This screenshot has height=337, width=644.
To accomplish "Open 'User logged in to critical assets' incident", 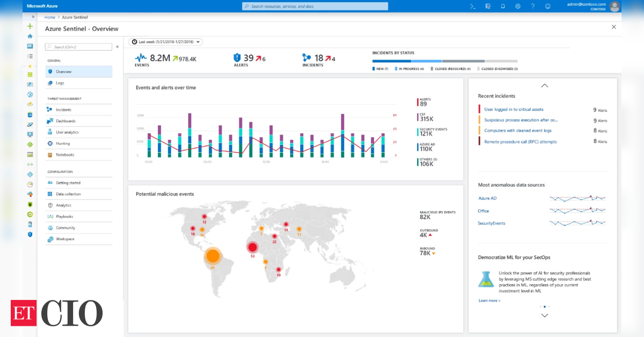I will [x=513, y=109].
